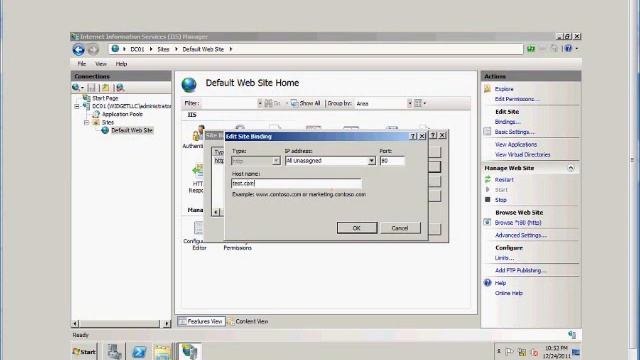Collapse the DC01 server tree node
Screen dimensions: 640x360
pyautogui.click(x=77, y=107)
